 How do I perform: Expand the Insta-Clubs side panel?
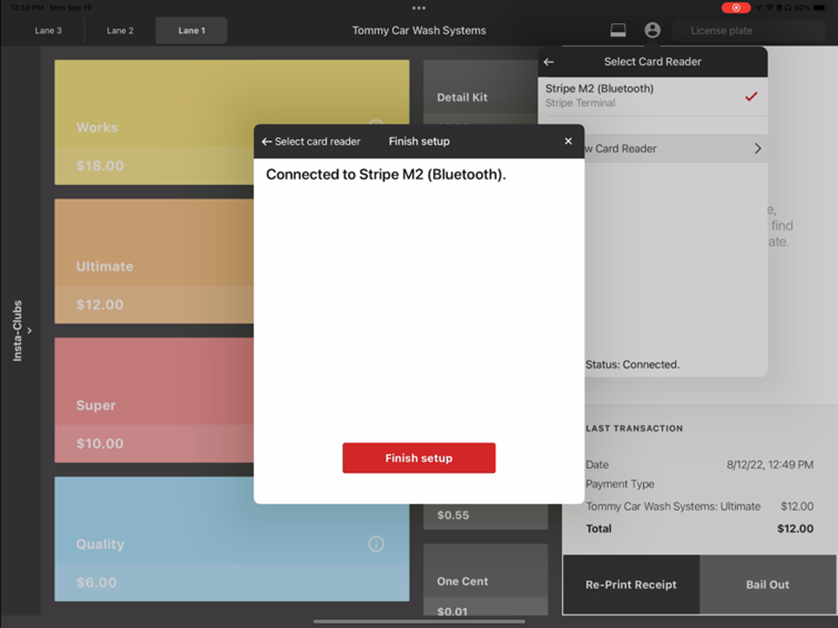click(17, 330)
